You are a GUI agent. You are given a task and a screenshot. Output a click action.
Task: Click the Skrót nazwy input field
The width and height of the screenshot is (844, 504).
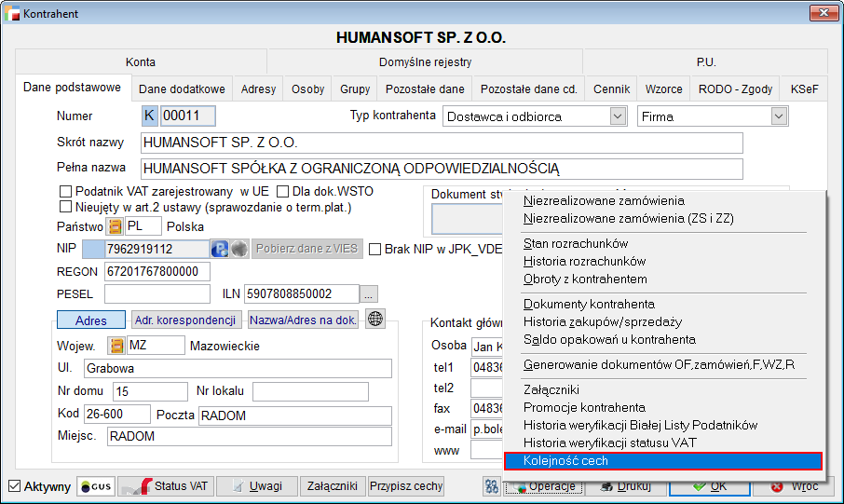(442, 143)
